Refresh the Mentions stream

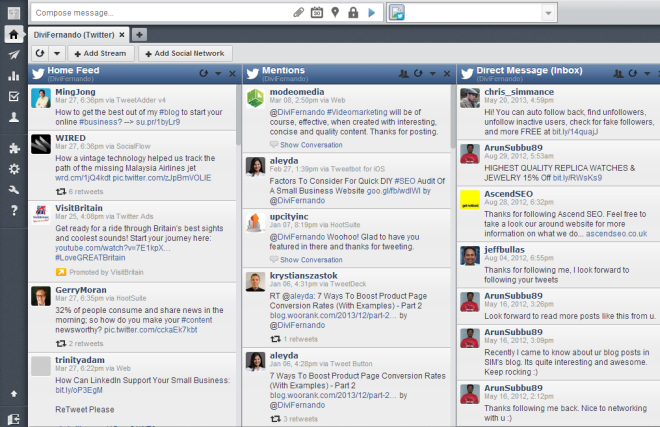pyautogui.click(x=418, y=73)
